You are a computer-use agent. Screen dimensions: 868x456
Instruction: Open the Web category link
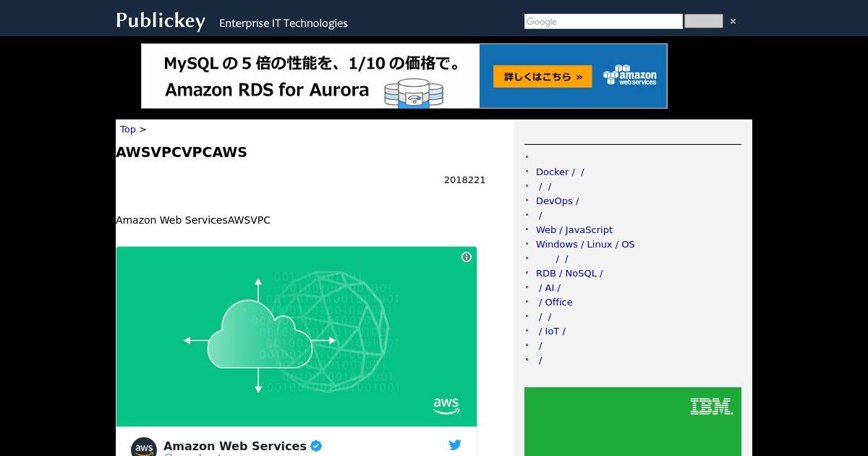tap(546, 229)
